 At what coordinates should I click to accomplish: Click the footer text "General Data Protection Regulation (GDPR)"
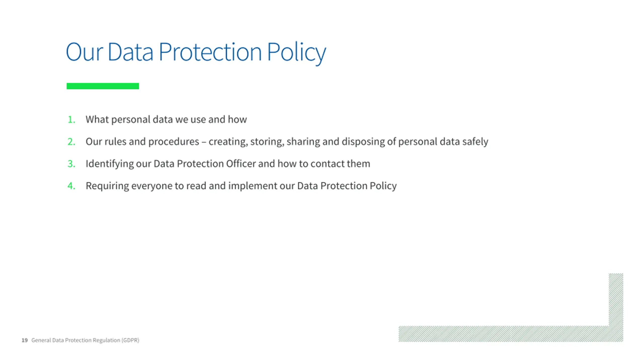click(x=85, y=340)
